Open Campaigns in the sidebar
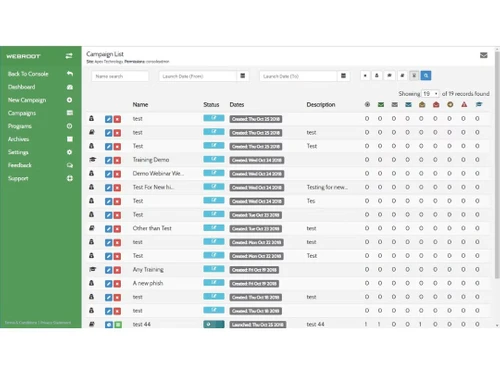The width and height of the screenshot is (500, 375). coord(40,113)
